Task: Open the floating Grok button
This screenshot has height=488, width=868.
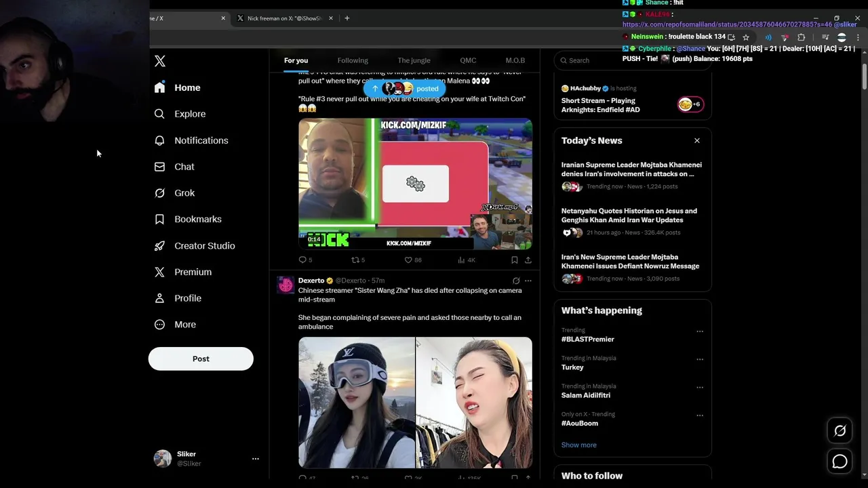Action: tap(840, 430)
